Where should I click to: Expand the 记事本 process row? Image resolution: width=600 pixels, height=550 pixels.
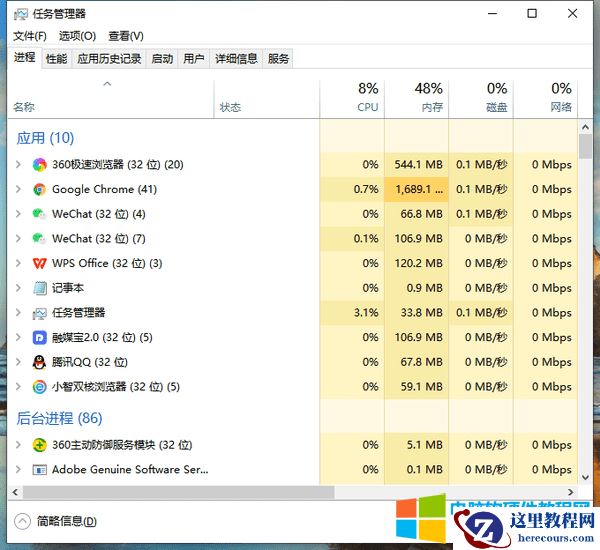click(18, 288)
